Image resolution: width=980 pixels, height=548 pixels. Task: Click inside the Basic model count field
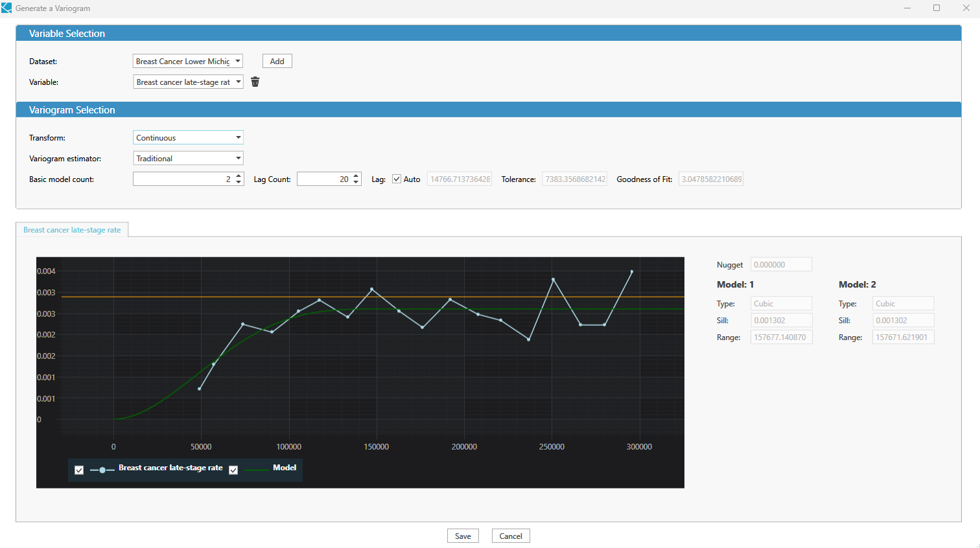click(x=181, y=179)
